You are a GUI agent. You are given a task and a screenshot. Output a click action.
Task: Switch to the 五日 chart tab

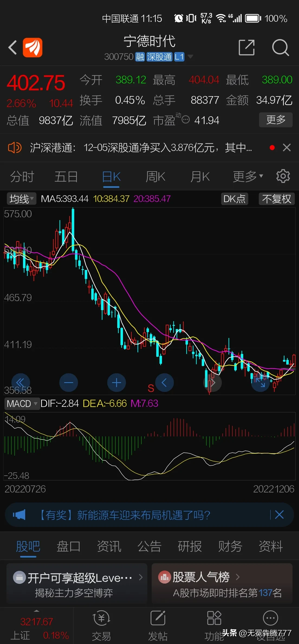point(66,177)
